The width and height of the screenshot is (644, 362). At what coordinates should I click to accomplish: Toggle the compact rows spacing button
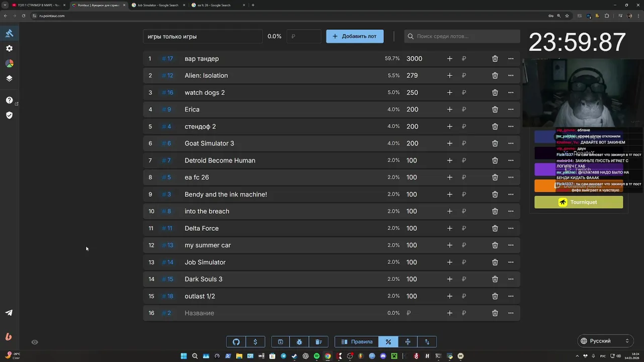click(x=408, y=342)
